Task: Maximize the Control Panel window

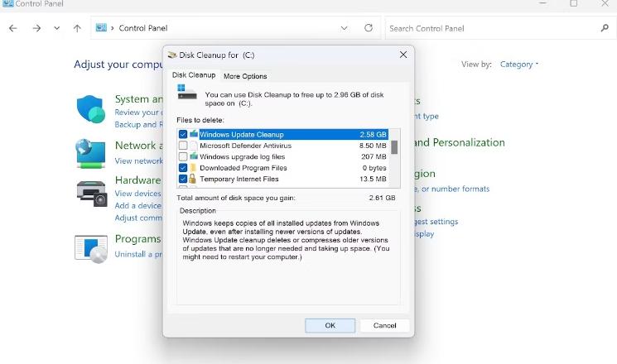Action: [x=574, y=3]
